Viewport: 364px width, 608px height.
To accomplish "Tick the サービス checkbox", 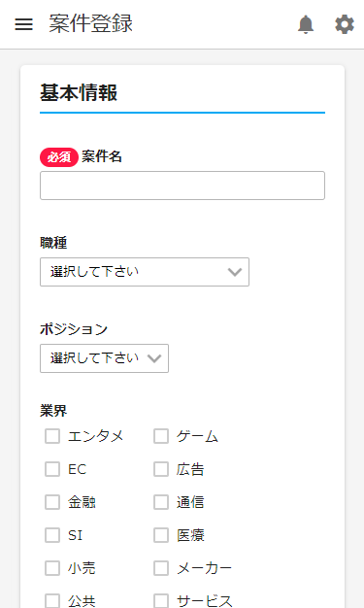I will pyautogui.click(x=161, y=600).
